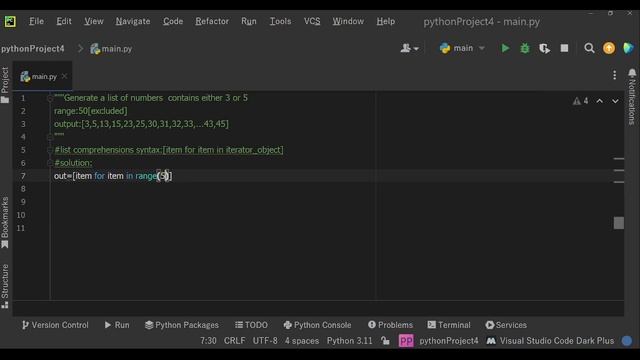Run the main configuration with green play icon

(x=505, y=48)
